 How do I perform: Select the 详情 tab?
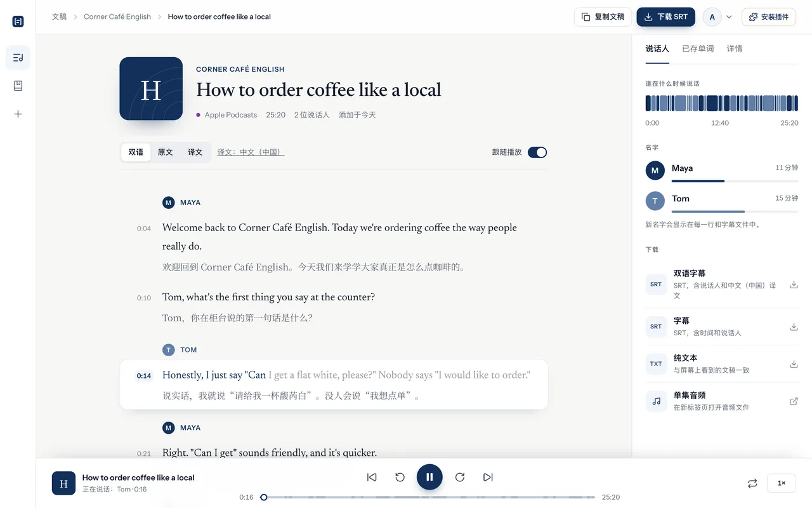coord(735,49)
